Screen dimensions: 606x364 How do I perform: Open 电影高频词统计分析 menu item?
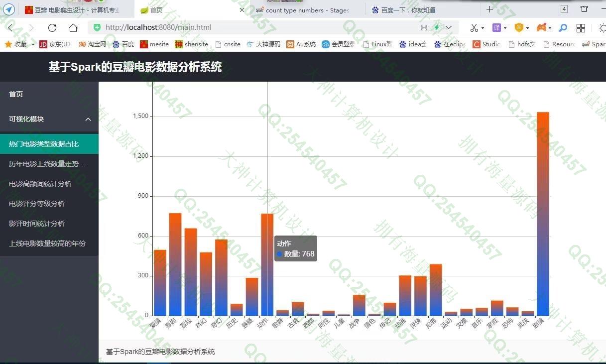coord(49,184)
